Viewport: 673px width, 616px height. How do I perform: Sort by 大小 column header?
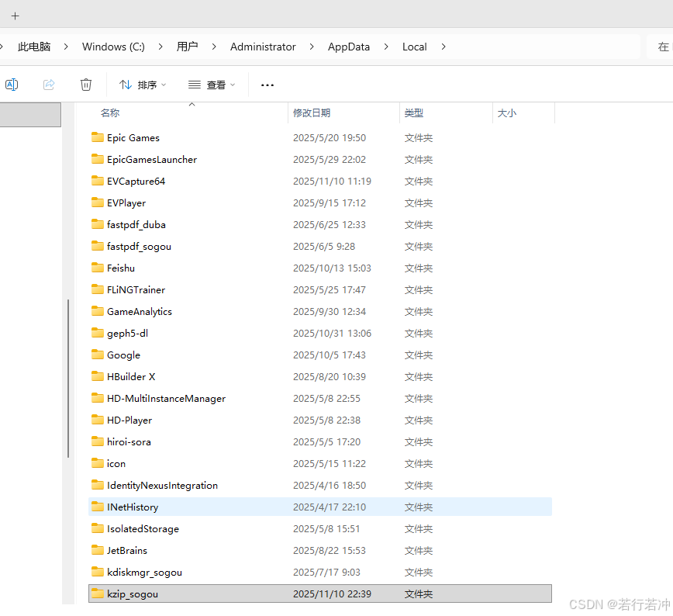coord(506,113)
